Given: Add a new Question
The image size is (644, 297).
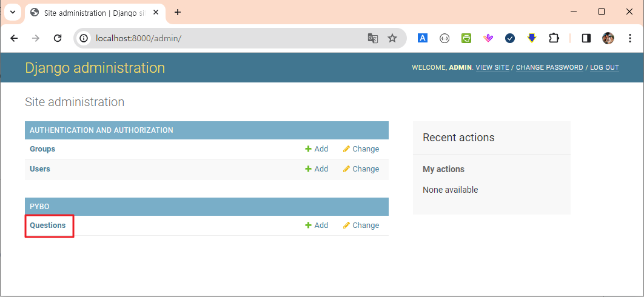Looking at the screenshot, I should pos(317,225).
